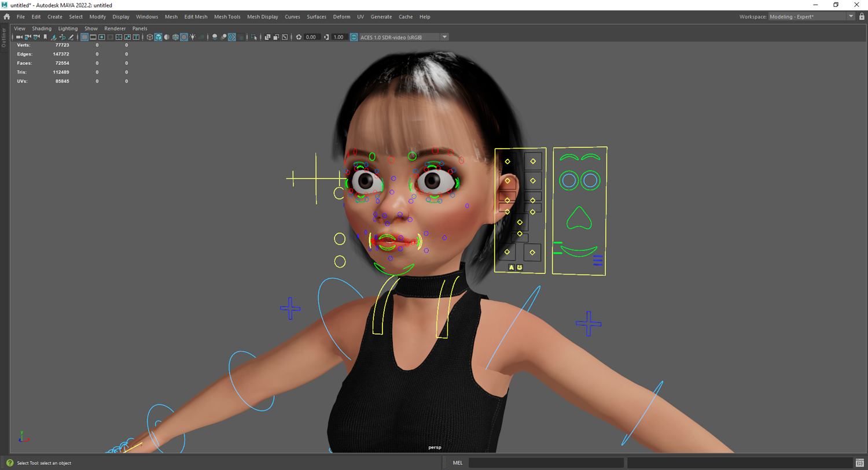Click the Maya home icon
This screenshot has height=470, width=868.
tap(7, 17)
